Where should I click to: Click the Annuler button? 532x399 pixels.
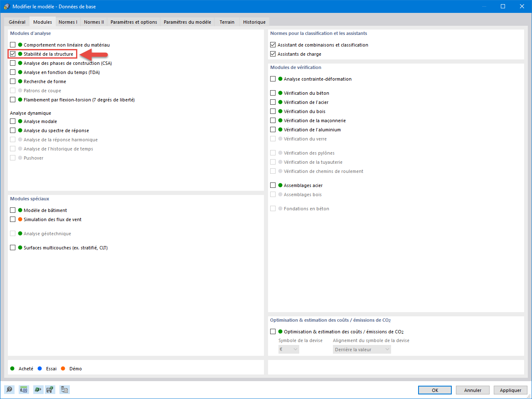coord(473,390)
